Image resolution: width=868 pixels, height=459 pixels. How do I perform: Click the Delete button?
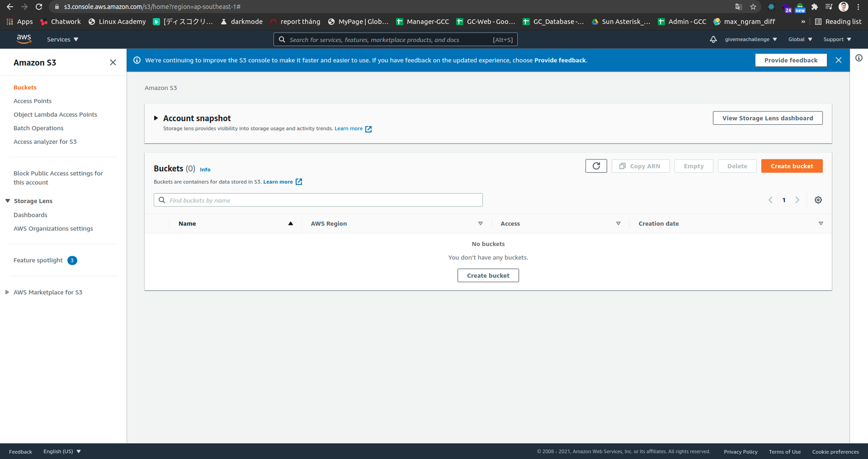(737, 166)
